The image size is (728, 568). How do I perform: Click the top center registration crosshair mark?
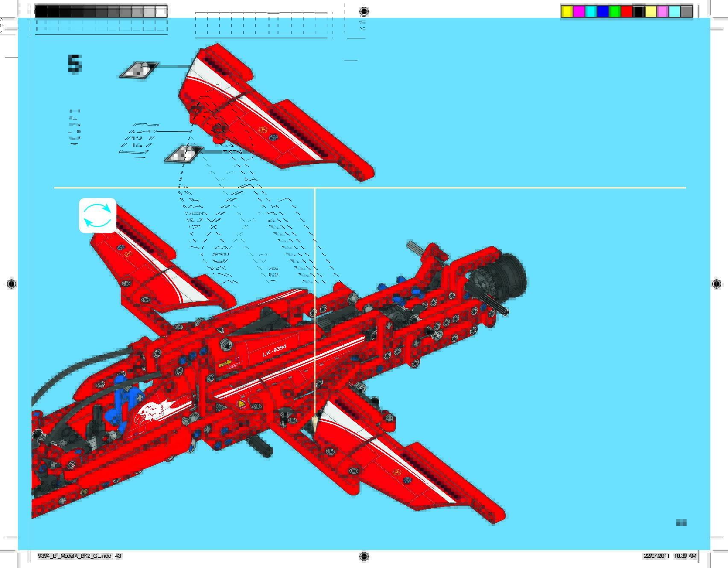364,11
